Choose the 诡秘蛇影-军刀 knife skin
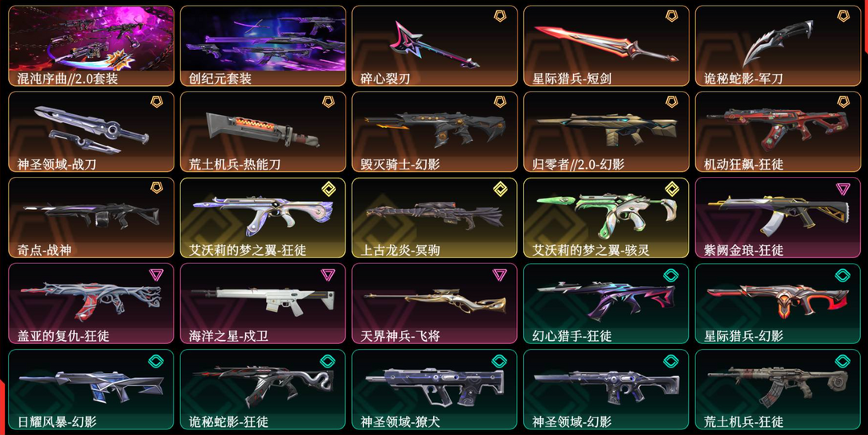The width and height of the screenshot is (868, 435). [778, 46]
